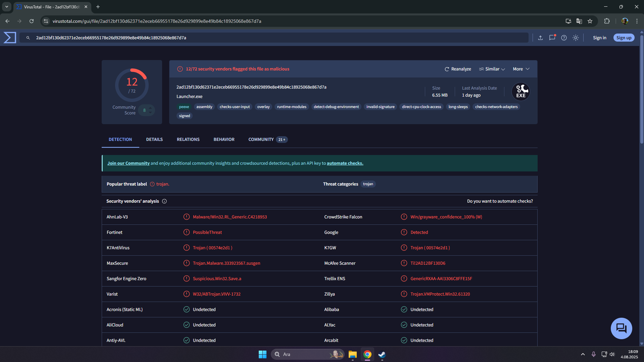644x362 pixels.
Task: Click the trojan threat category tag
Action: (368, 184)
